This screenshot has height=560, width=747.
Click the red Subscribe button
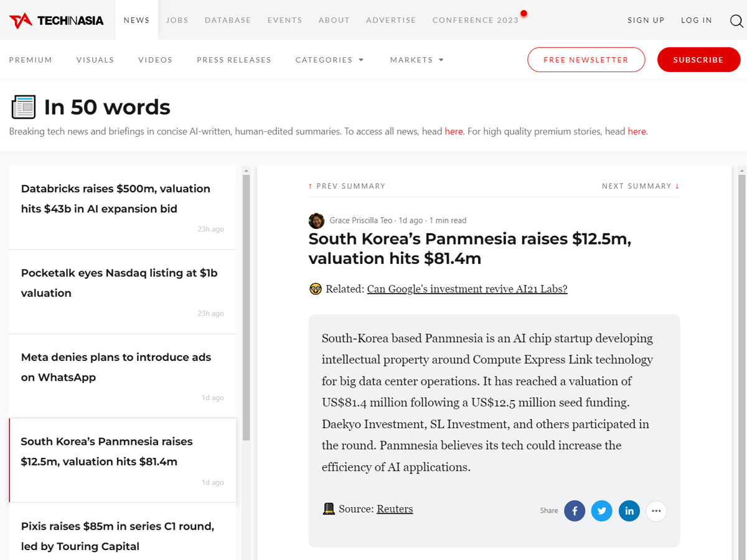tap(698, 60)
